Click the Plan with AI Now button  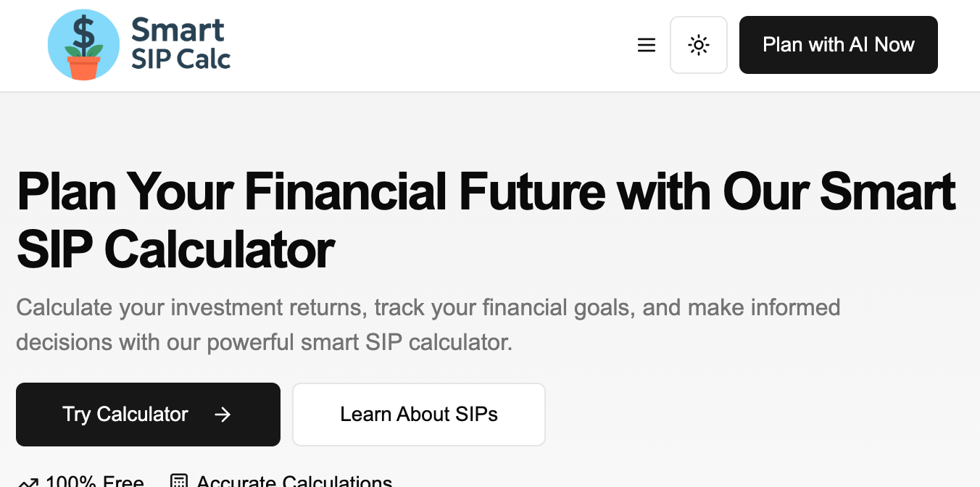click(838, 45)
